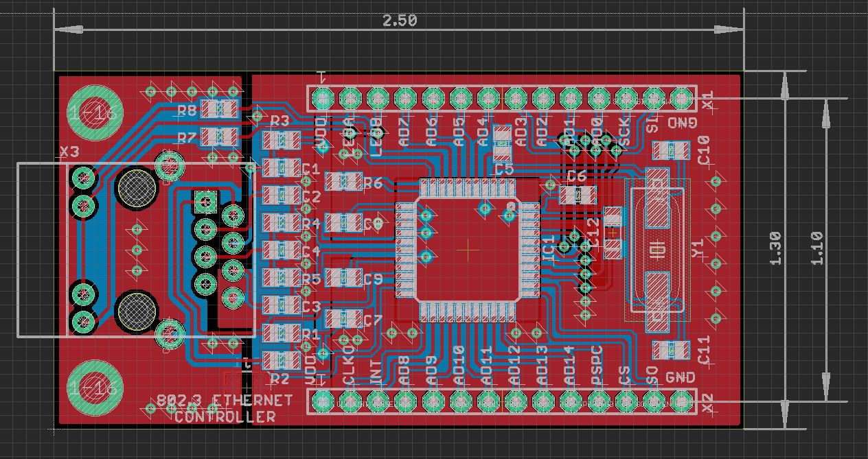Click the X1 header pad above the mirrored GND label

click(681, 99)
